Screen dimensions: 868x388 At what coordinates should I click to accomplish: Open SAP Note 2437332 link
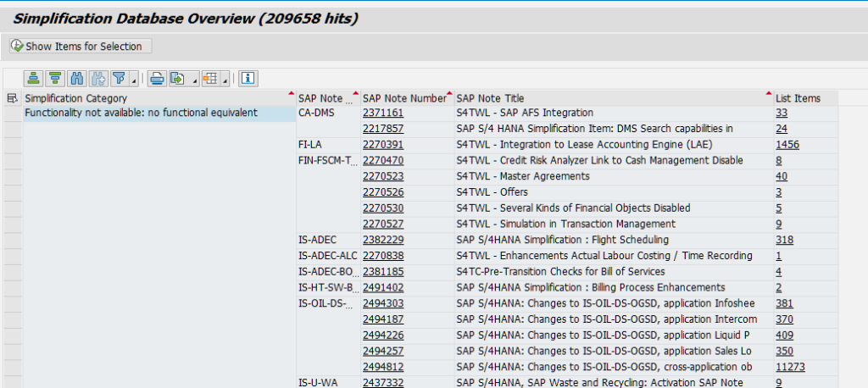point(383,382)
